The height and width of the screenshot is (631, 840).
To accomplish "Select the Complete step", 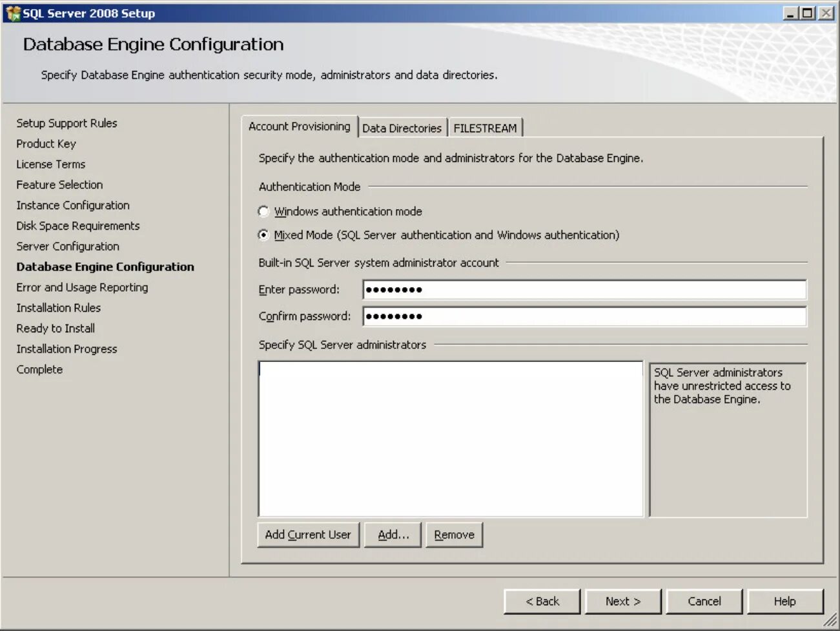I will 40,370.
